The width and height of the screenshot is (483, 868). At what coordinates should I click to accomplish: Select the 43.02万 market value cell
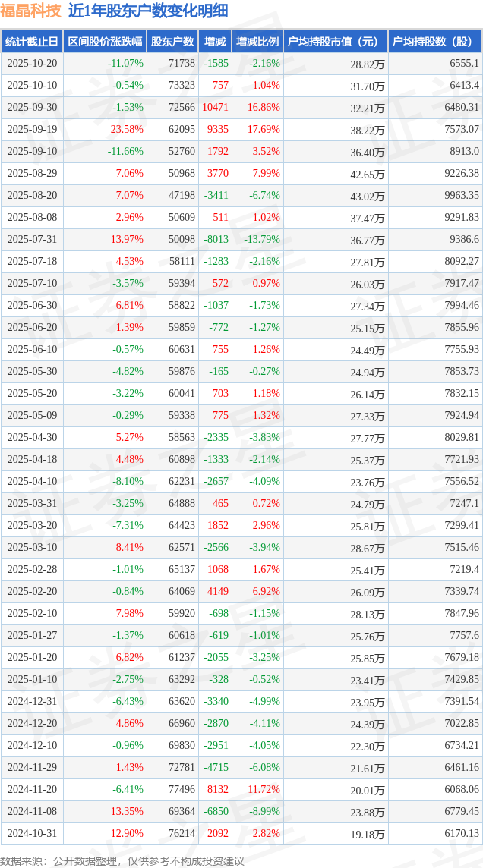[x=368, y=196]
